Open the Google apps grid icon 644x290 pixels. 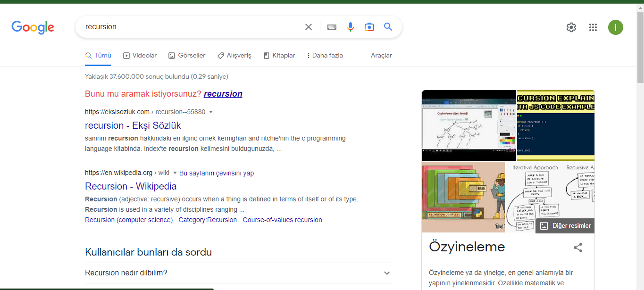point(593,27)
